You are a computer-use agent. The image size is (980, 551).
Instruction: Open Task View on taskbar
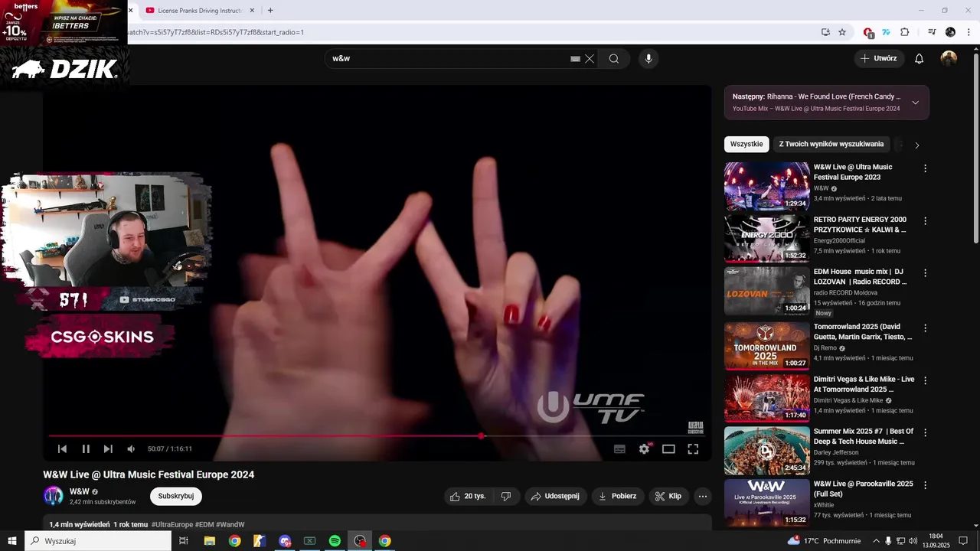[x=184, y=541]
